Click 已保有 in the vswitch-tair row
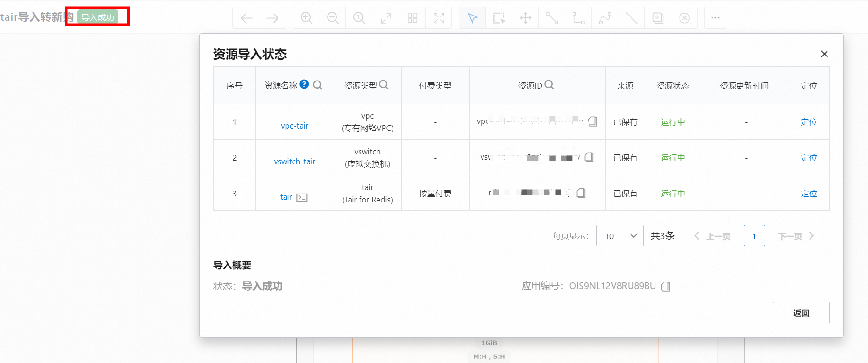Image resolution: width=868 pixels, height=363 pixels. click(625, 158)
